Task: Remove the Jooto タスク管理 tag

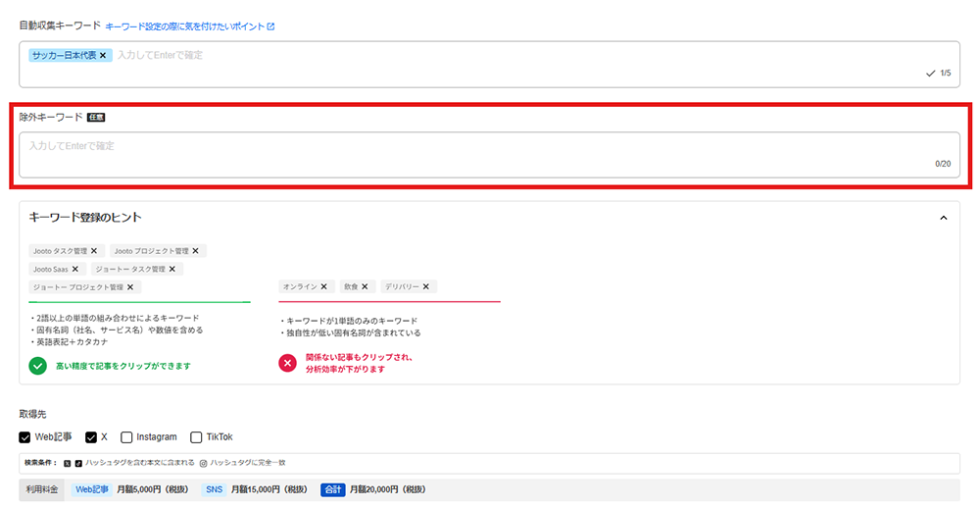Action: (x=94, y=251)
